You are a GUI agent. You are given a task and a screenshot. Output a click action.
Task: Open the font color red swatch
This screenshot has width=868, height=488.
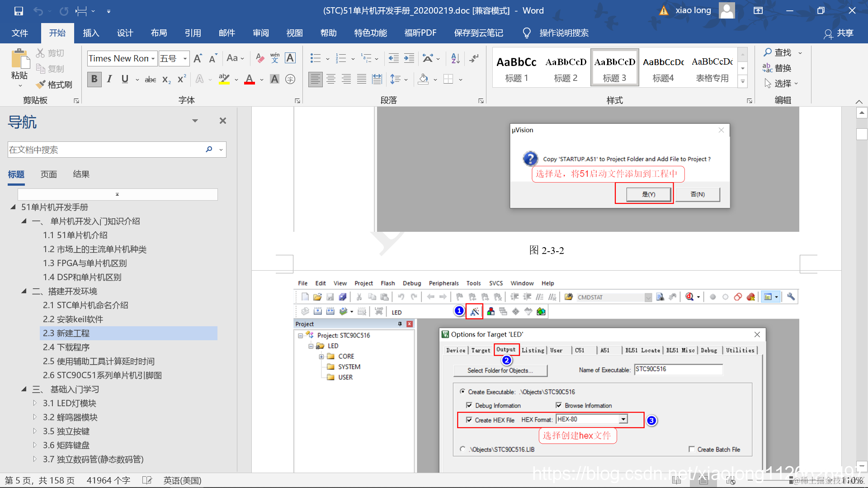249,80
